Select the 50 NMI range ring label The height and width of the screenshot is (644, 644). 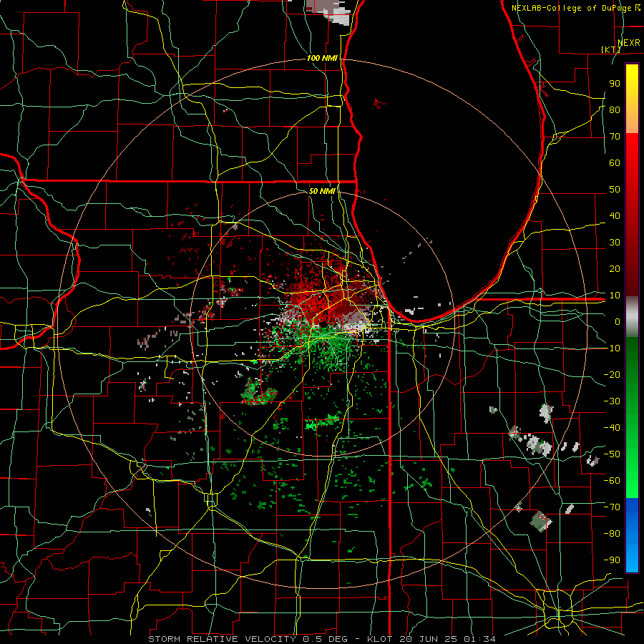pos(322,191)
